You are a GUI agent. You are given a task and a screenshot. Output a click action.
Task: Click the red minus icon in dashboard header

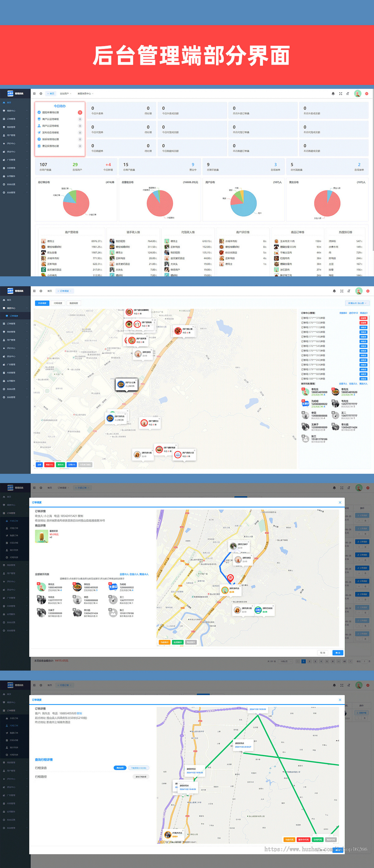click(367, 94)
